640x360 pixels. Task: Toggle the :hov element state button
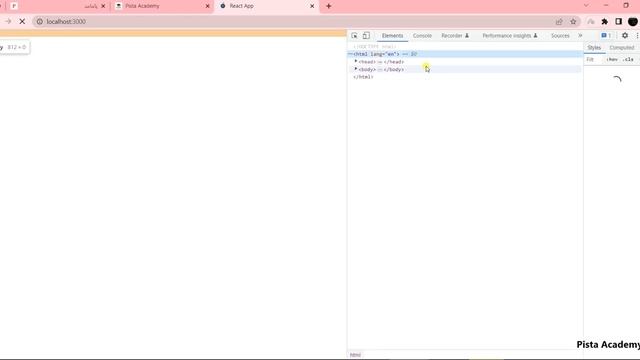coord(612,60)
